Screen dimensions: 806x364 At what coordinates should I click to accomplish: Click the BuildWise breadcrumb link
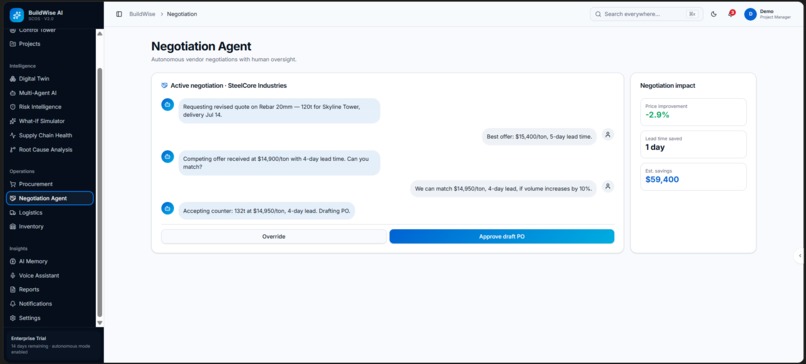pos(142,14)
